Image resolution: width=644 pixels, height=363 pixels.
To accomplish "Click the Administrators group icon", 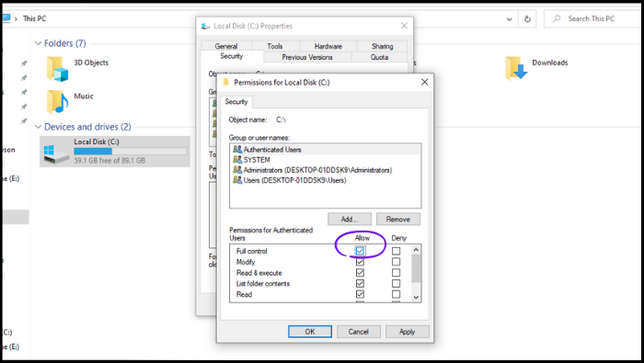I will pyautogui.click(x=237, y=170).
